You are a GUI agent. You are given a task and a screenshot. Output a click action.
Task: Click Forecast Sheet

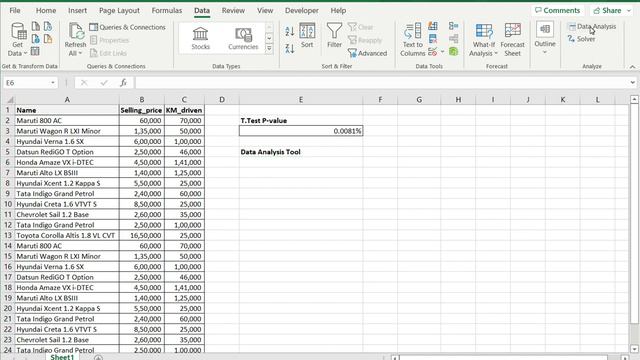click(512, 40)
